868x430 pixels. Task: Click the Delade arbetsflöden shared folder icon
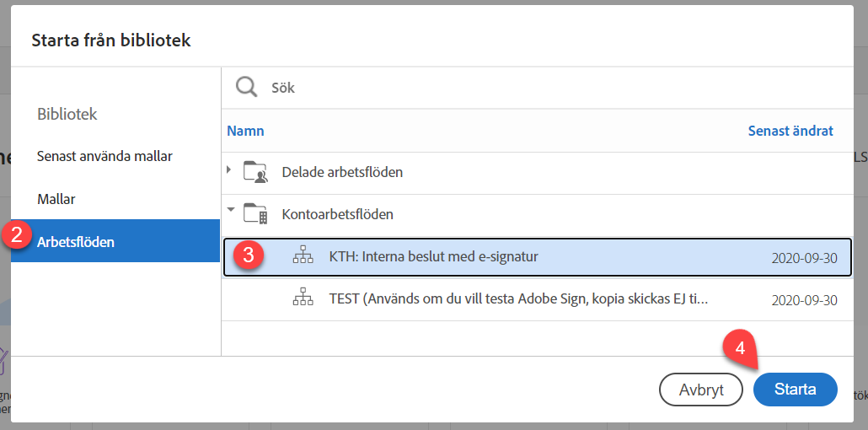255,172
